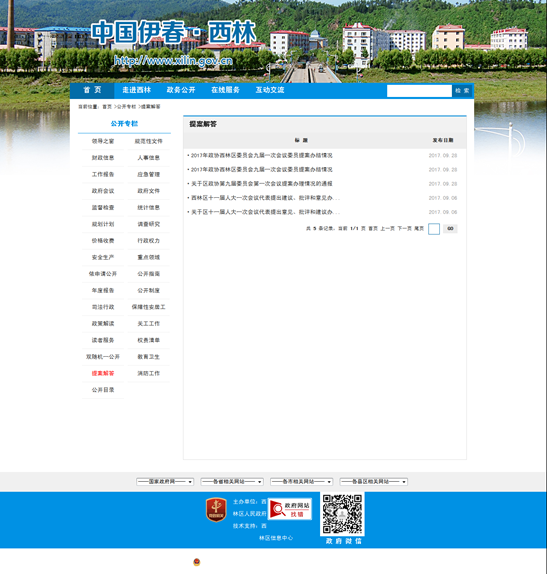Screen dimensions: 547x574
Task: Open the 各省相关网站 dropdown
Action: (x=232, y=482)
